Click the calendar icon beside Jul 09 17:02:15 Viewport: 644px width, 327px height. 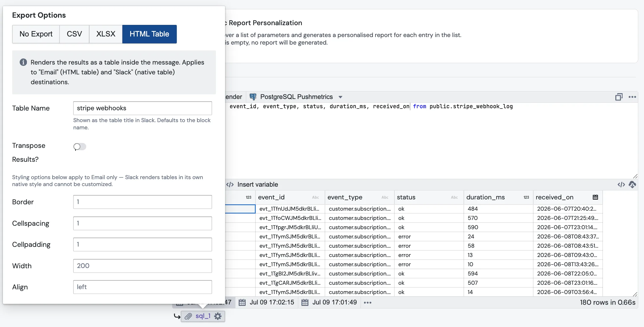tap(242, 302)
